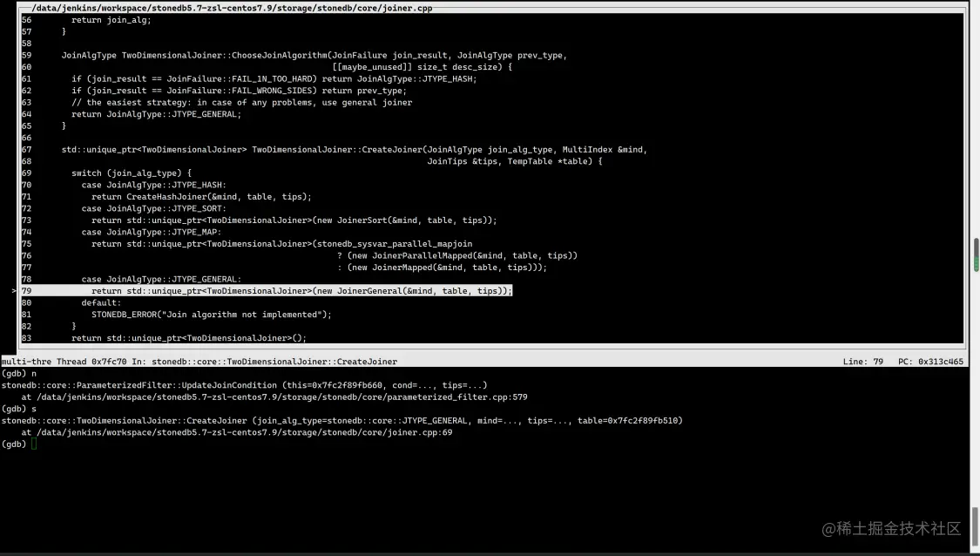980x556 pixels.
Task: Click 'return JoinAlgType::JTYPE_GENERAL;' on line 64
Action: (x=156, y=114)
